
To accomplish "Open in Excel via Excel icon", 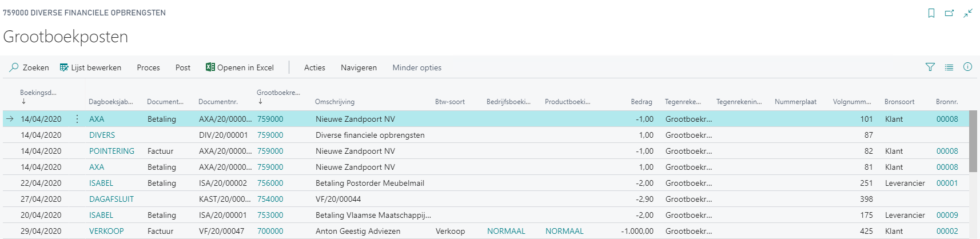I will click(x=210, y=67).
